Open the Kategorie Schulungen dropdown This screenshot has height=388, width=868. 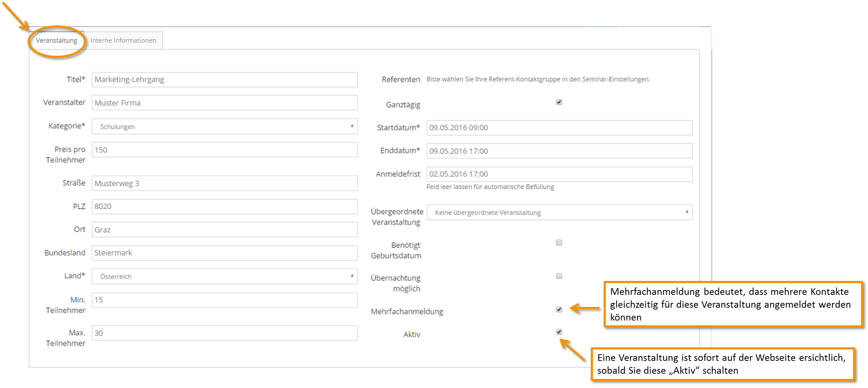pyautogui.click(x=224, y=127)
